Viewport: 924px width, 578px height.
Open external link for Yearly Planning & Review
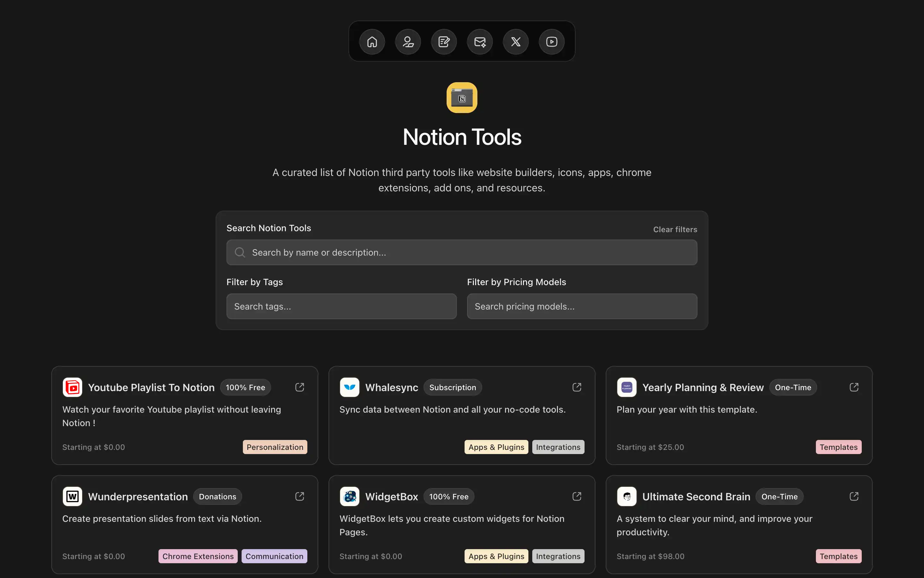pos(854,387)
